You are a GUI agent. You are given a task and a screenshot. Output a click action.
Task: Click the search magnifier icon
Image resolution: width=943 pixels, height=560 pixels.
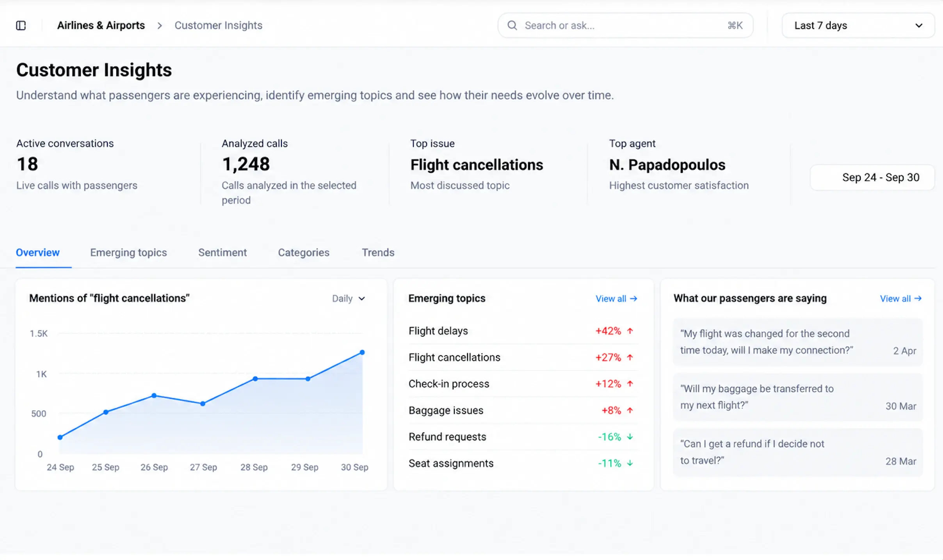coord(512,25)
